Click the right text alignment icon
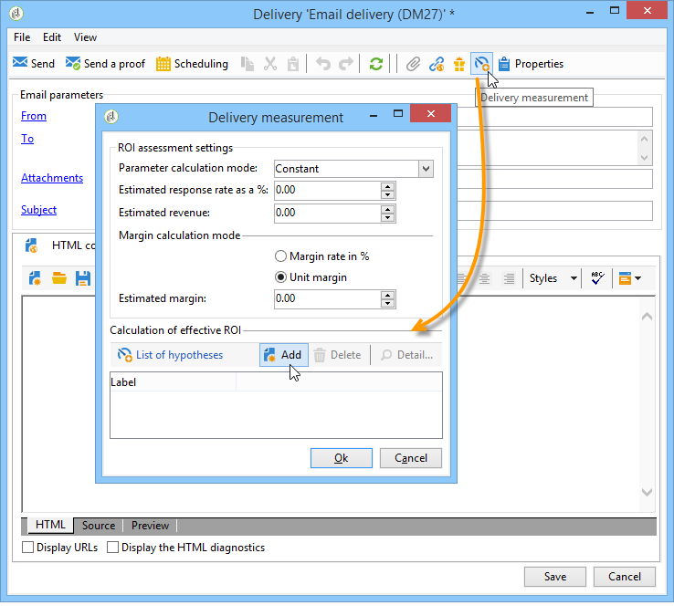The height and width of the screenshot is (616, 674). (x=509, y=278)
